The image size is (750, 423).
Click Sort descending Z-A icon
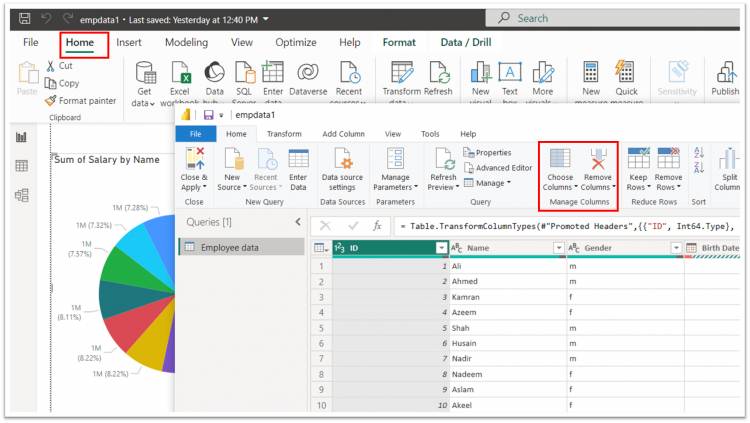[x=699, y=167]
